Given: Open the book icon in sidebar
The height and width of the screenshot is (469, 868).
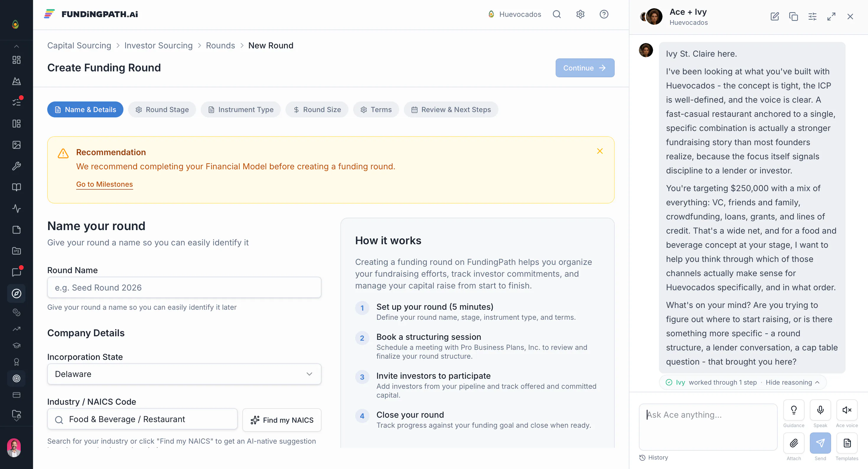Looking at the screenshot, I should click(x=16, y=187).
